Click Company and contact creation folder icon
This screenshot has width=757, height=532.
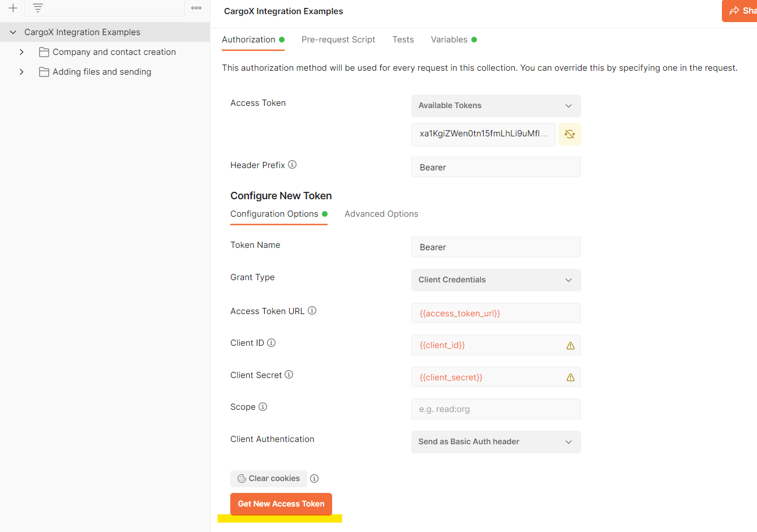point(44,52)
